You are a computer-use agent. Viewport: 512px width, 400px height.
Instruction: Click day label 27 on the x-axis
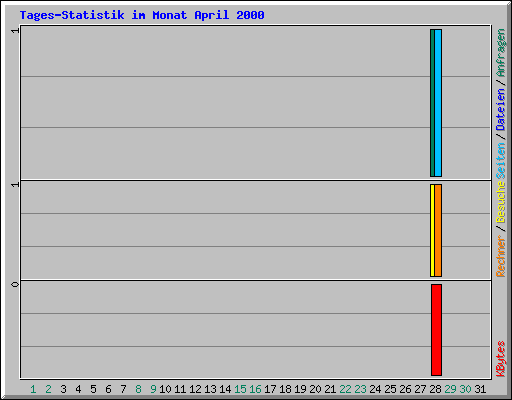(x=420, y=389)
